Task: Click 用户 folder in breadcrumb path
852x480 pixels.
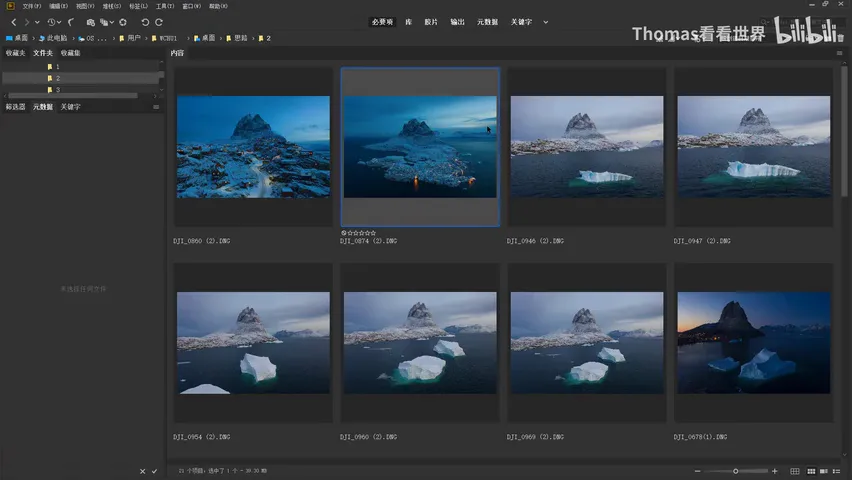Action: click(x=130, y=38)
